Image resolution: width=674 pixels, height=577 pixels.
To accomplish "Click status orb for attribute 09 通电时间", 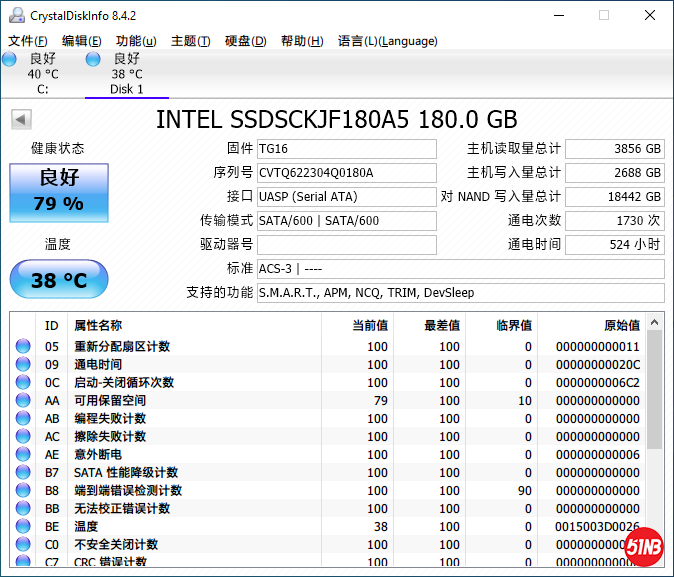I will 23,365.
